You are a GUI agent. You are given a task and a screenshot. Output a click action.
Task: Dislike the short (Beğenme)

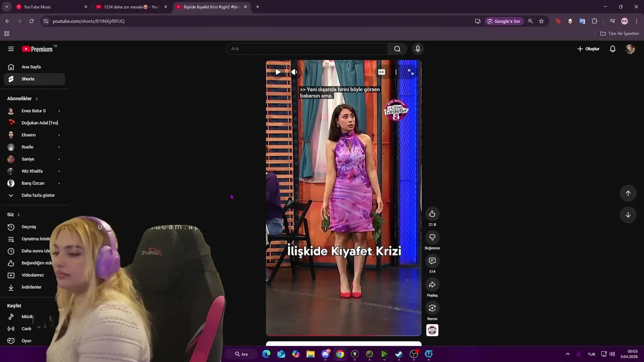432,237
